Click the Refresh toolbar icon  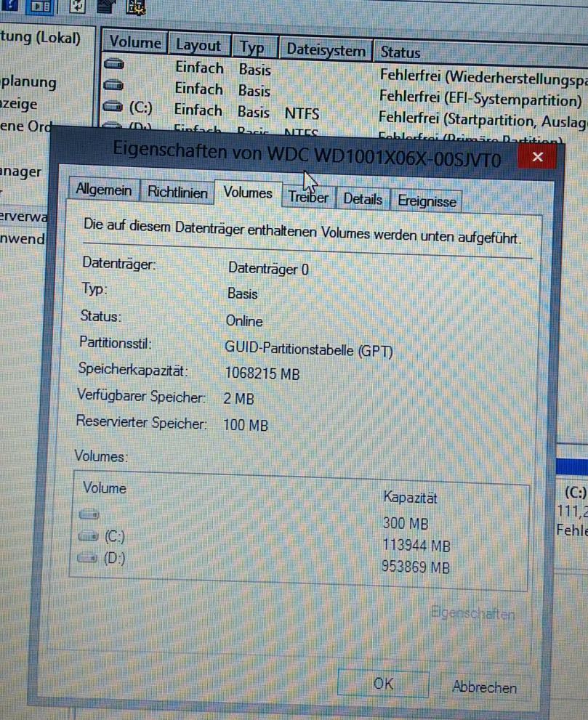click(x=77, y=6)
